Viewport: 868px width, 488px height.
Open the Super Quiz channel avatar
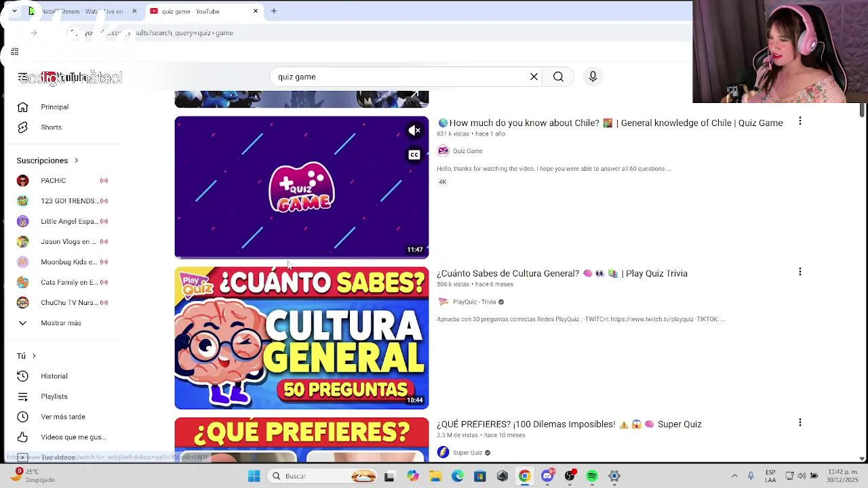tap(443, 452)
